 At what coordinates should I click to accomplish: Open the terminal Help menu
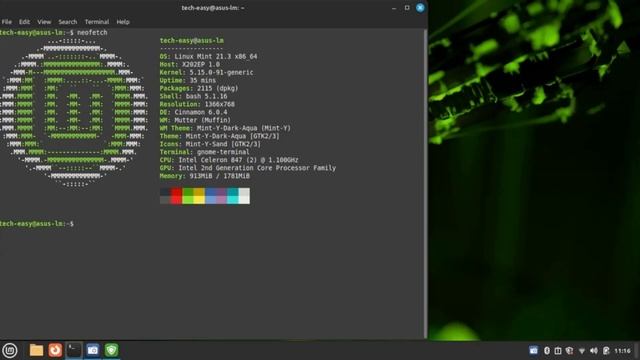click(x=123, y=22)
